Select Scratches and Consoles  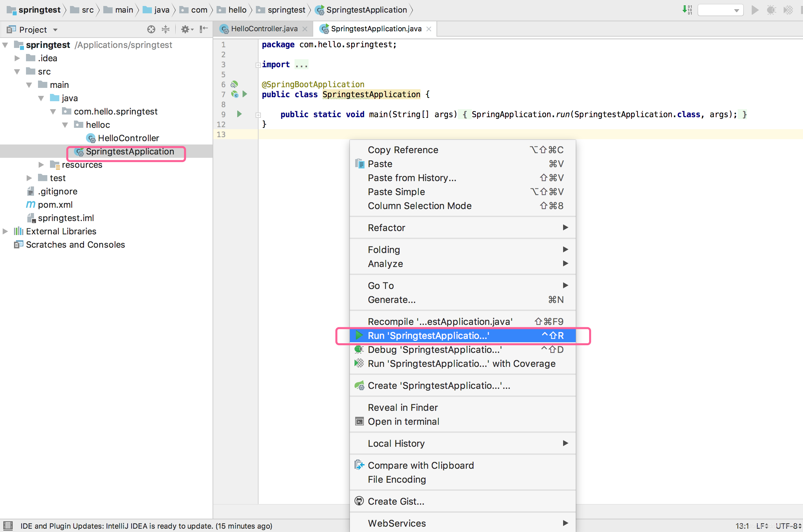click(69, 245)
